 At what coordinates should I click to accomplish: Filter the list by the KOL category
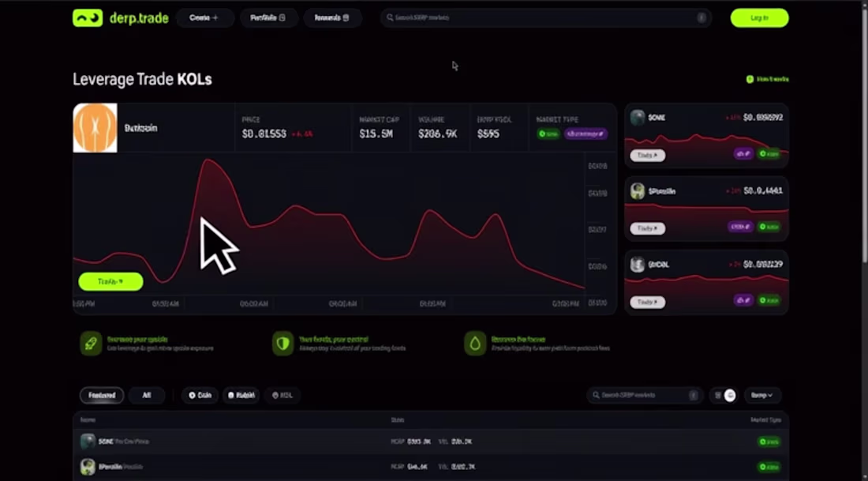click(282, 395)
